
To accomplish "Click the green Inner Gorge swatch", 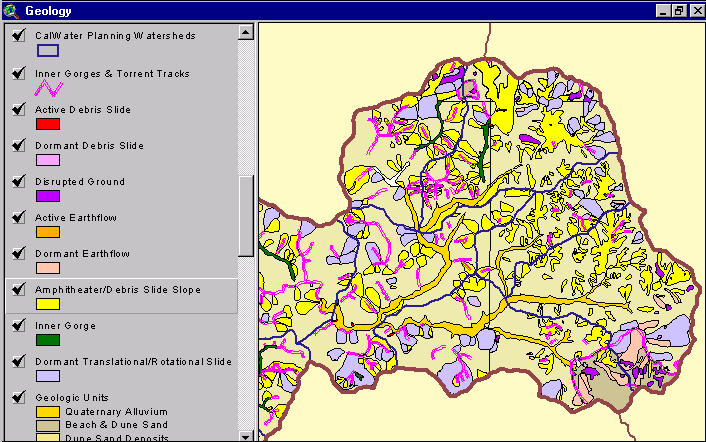I will pos(48,340).
